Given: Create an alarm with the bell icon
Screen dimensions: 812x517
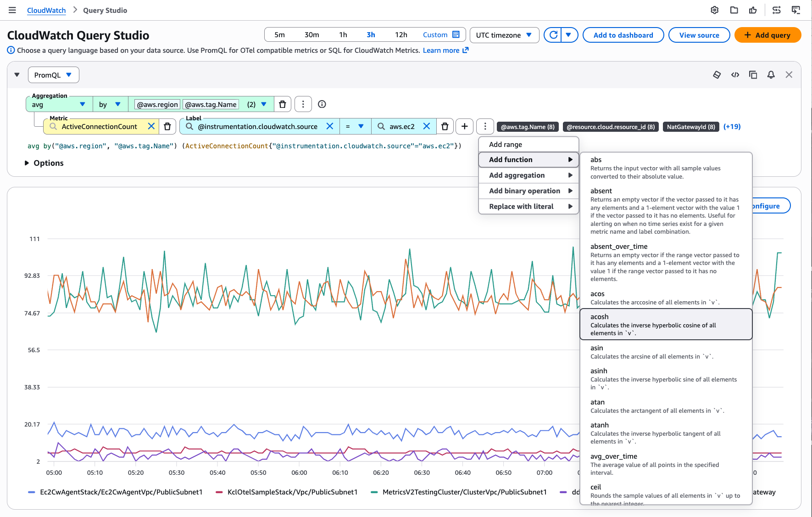Looking at the screenshot, I should 771,75.
